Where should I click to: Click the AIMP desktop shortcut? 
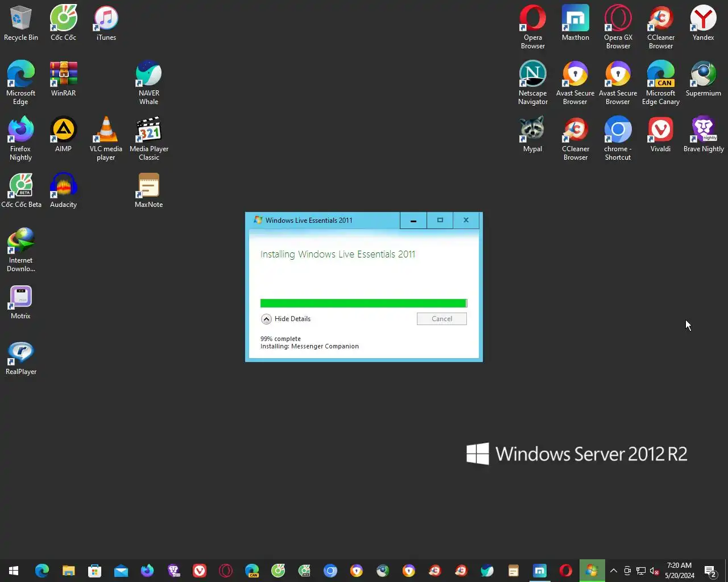(63, 135)
